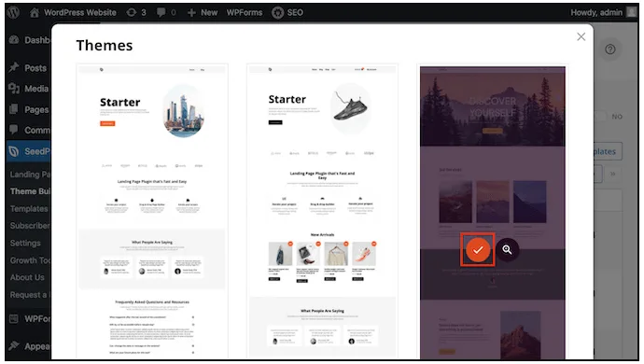Click the updates icon showing 3

(136, 12)
